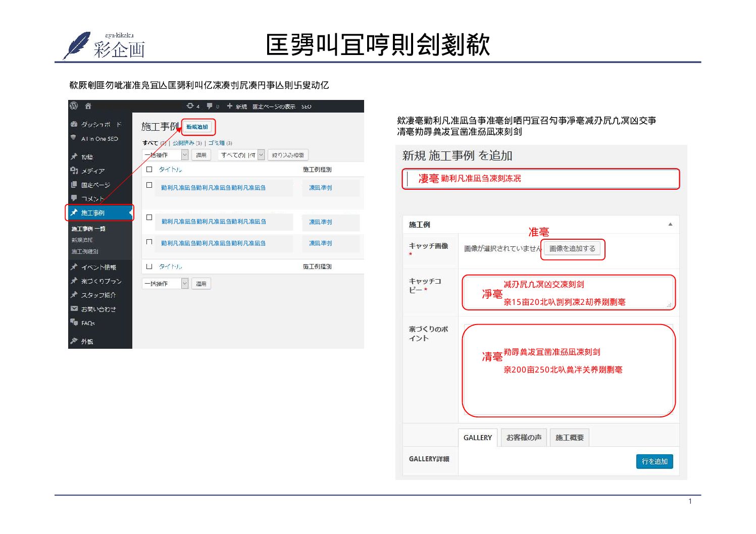Check the second post row checkbox
This screenshot has width=756, height=534.
149,218
